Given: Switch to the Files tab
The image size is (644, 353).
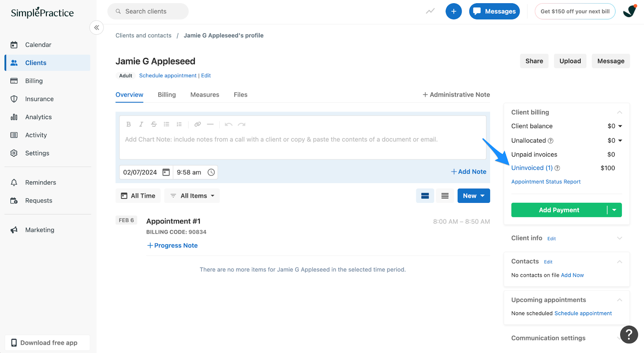Looking at the screenshot, I should tap(241, 95).
